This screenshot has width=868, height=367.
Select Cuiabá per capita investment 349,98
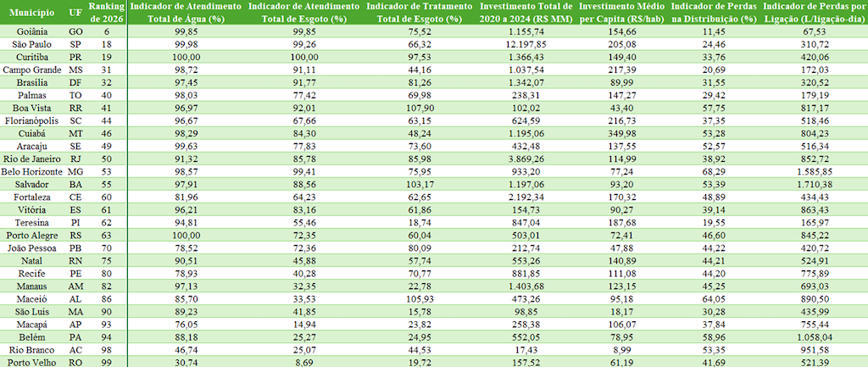(x=621, y=133)
